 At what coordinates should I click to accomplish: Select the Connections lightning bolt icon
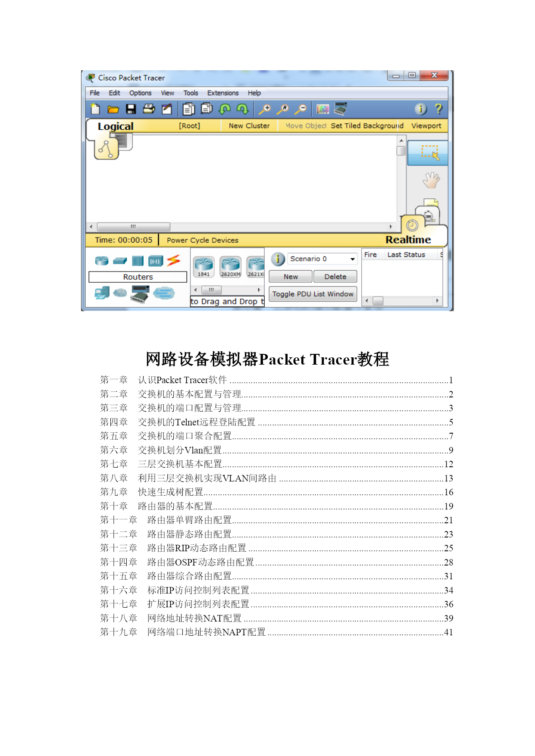tap(173, 260)
